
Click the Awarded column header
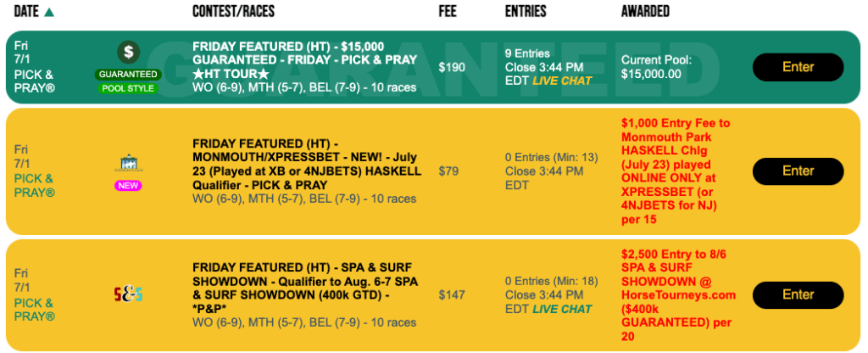[645, 12]
